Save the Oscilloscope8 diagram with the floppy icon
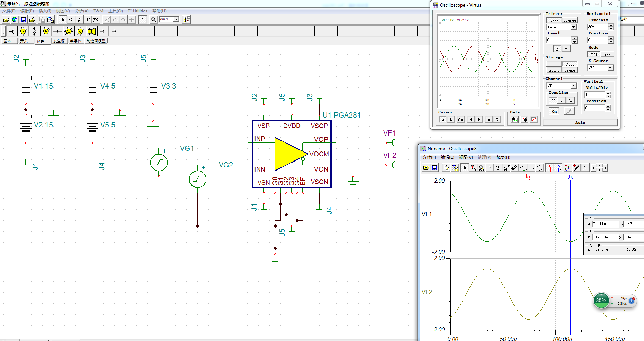Screen dimensions: 644x341 pyautogui.click(x=435, y=168)
